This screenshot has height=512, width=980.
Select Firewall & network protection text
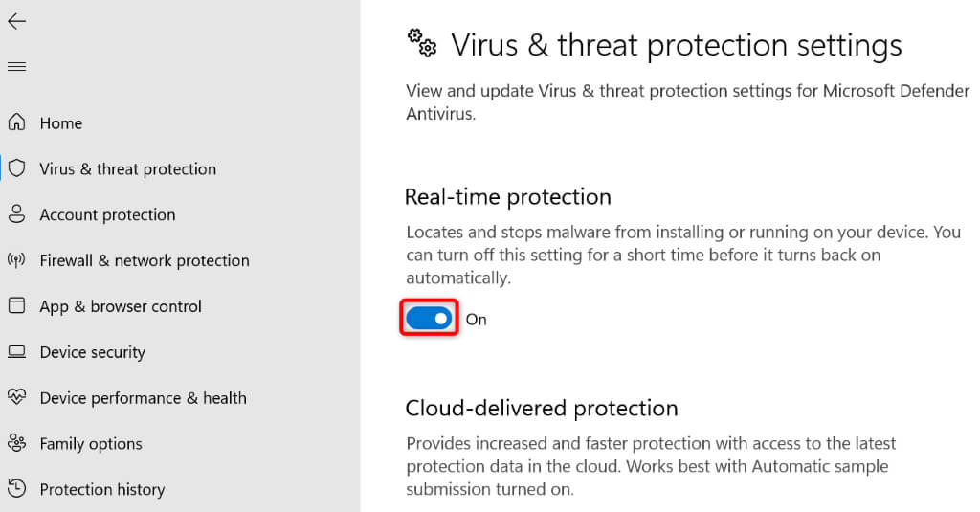(144, 261)
